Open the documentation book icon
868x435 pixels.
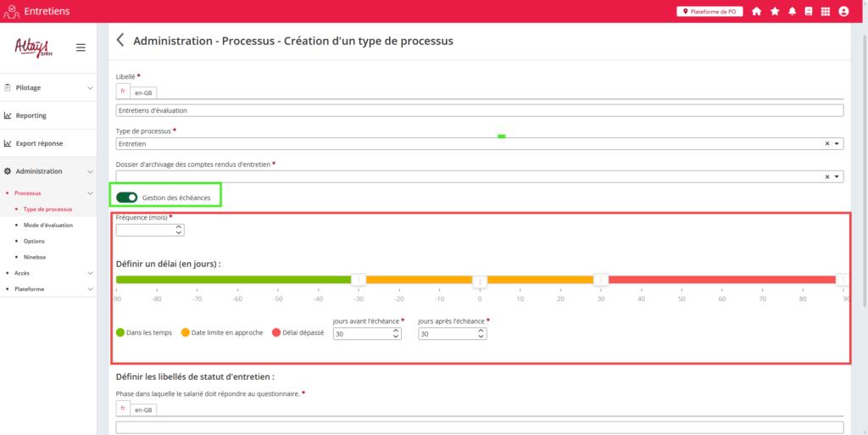[809, 12]
